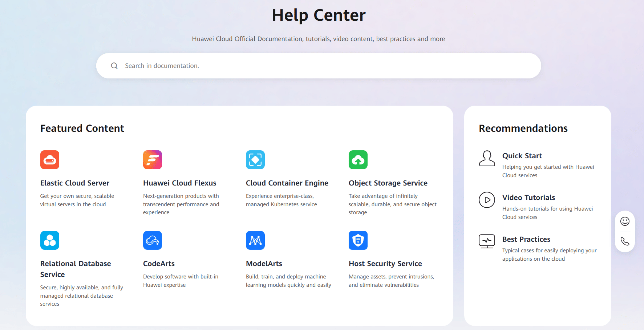Click 'Experience enterprise-class, managed Kubernetes service' text

281,200
